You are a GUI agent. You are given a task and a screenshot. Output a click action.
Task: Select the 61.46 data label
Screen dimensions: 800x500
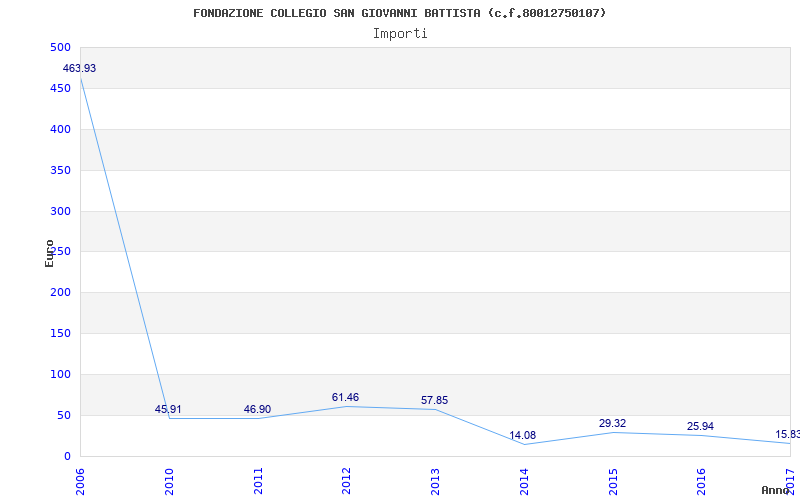pyautogui.click(x=345, y=397)
